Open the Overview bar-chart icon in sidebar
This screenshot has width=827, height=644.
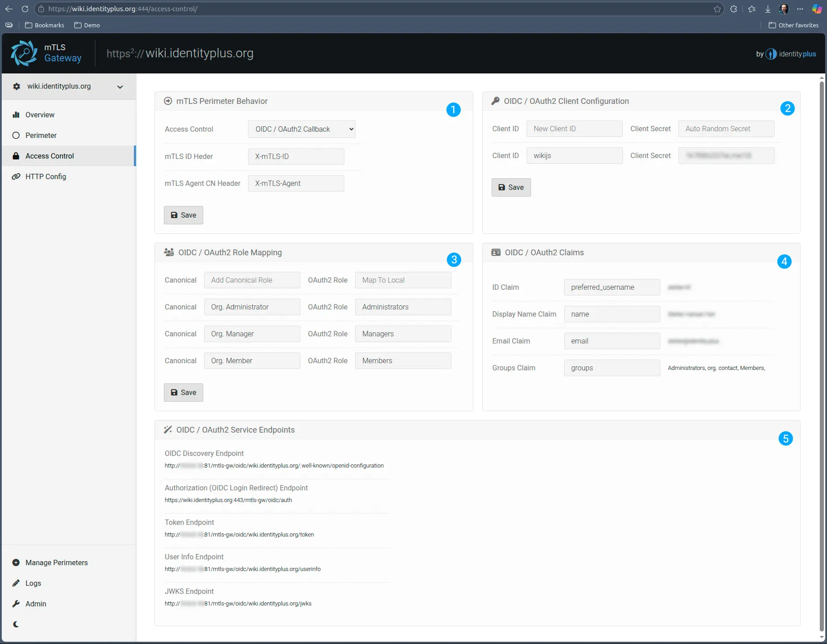pos(16,115)
